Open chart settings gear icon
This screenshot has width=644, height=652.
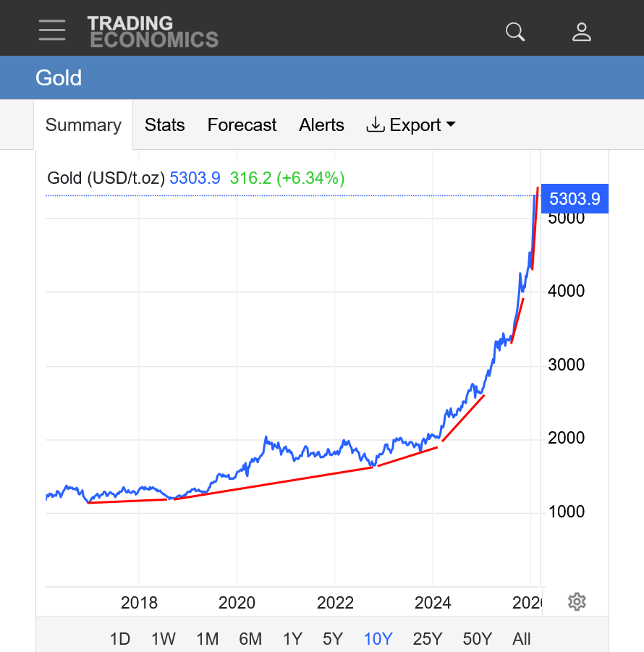577,601
